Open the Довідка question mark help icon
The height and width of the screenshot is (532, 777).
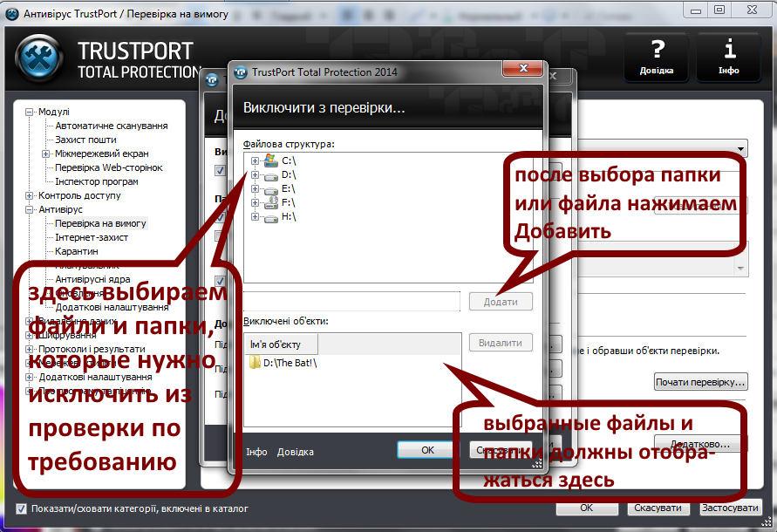pos(656,49)
